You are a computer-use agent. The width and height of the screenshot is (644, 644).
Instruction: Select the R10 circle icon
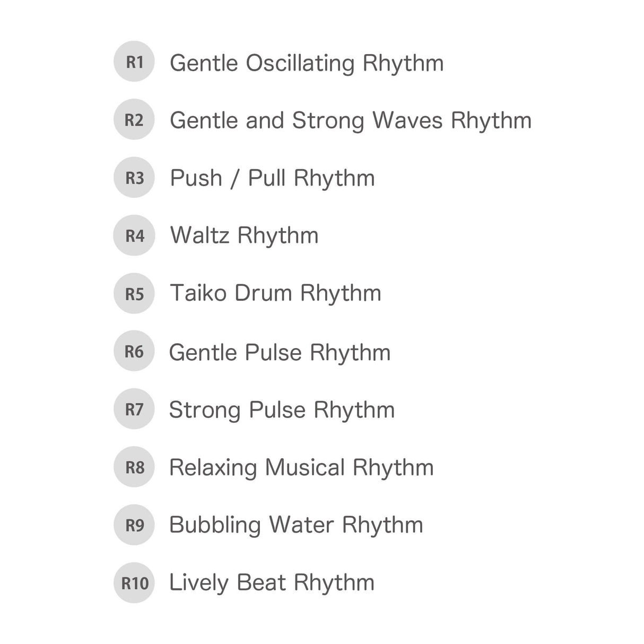click(x=134, y=582)
